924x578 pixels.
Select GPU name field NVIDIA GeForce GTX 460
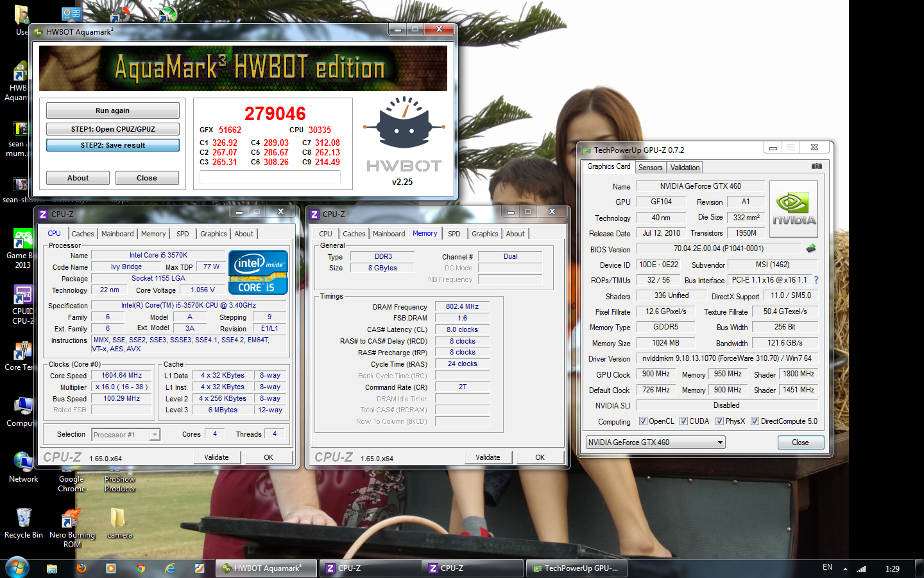(700, 186)
